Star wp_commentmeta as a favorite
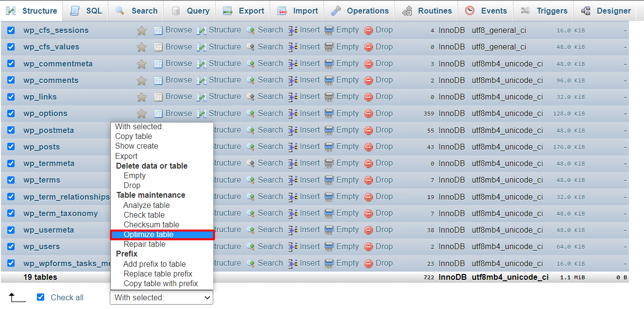The image size is (644, 309). pos(141,63)
